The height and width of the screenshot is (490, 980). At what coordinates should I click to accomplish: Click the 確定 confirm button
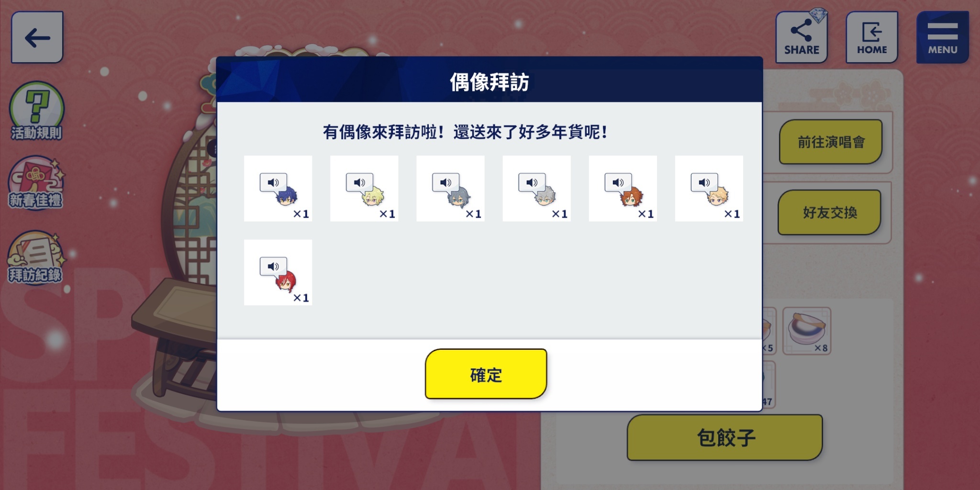point(486,374)
